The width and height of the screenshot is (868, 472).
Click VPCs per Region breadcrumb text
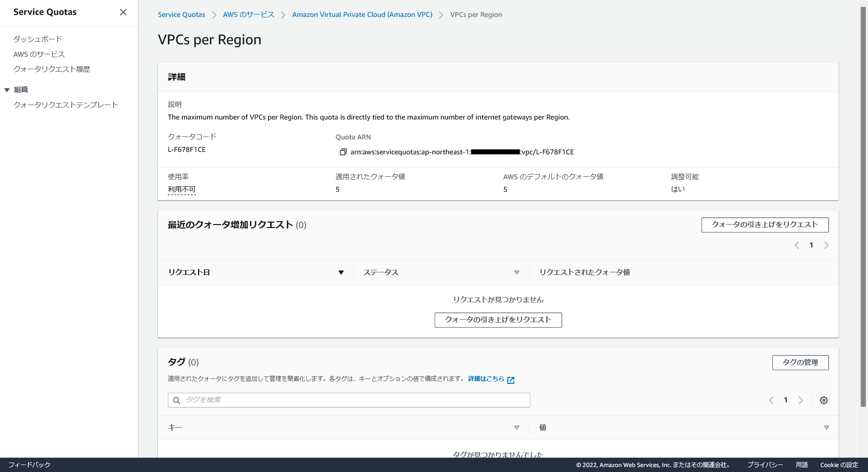(x=476, y=15)
